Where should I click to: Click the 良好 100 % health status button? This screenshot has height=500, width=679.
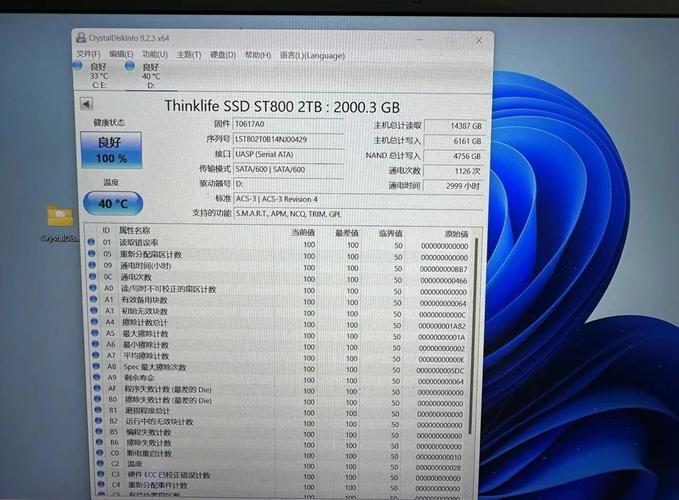pos(112,150)
